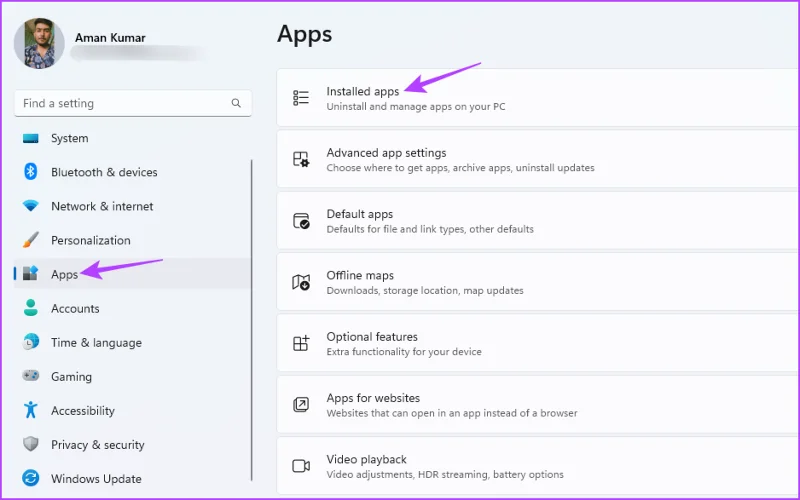Focus the Find a setting search box
800x500 pixels.
click(133, 103)
